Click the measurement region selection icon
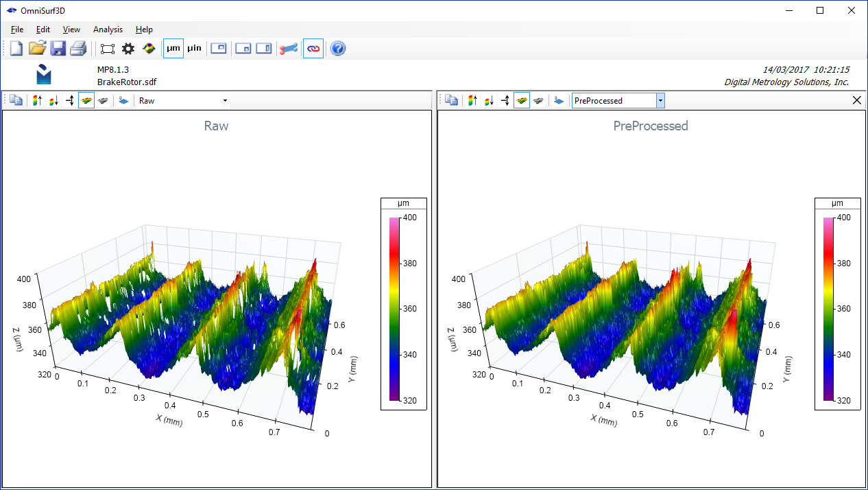Viewport: 868px width, 490px height. click(x=107, y=48)
